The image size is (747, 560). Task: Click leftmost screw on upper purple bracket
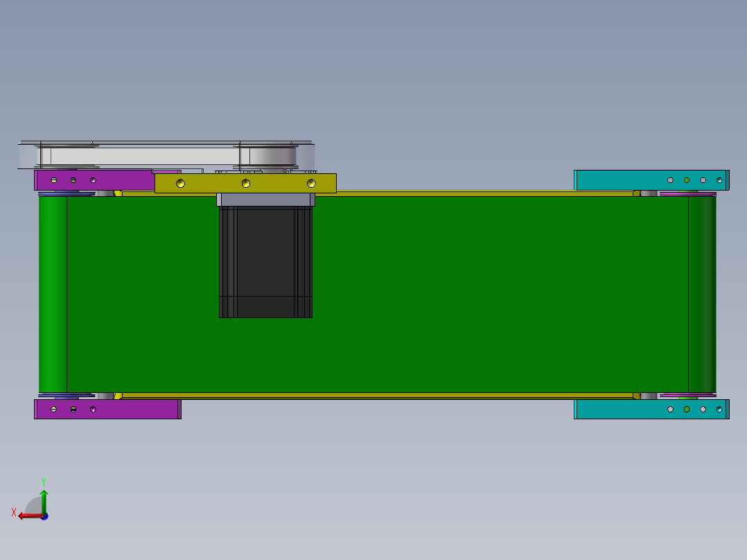pyautogui.click(x=54, y=180)
